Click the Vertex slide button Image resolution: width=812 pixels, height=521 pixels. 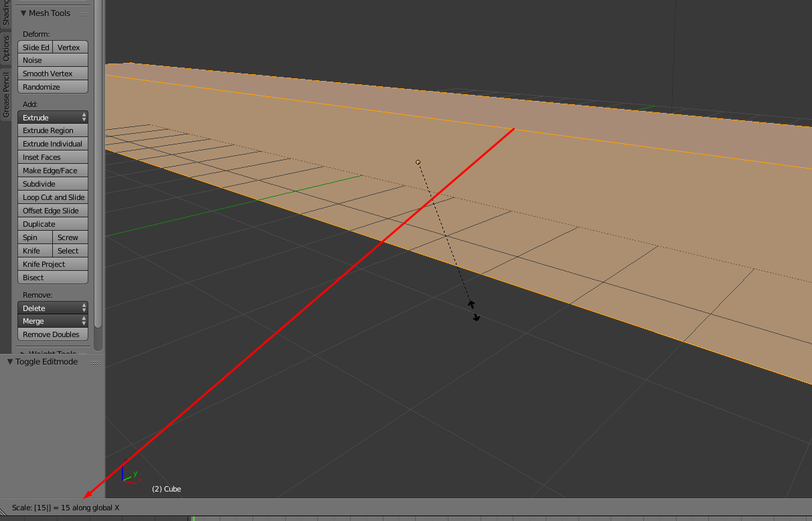(x=70, y=47)
